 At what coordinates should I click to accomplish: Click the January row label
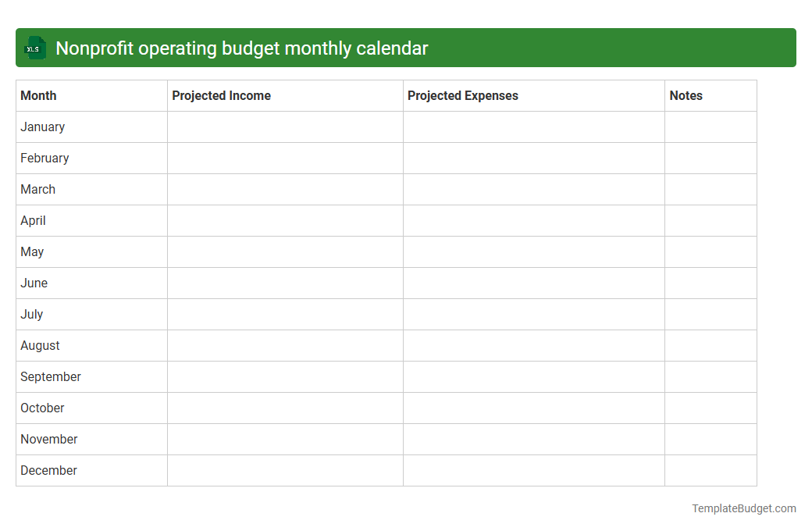pyautogui.click(x=42, y=127)
